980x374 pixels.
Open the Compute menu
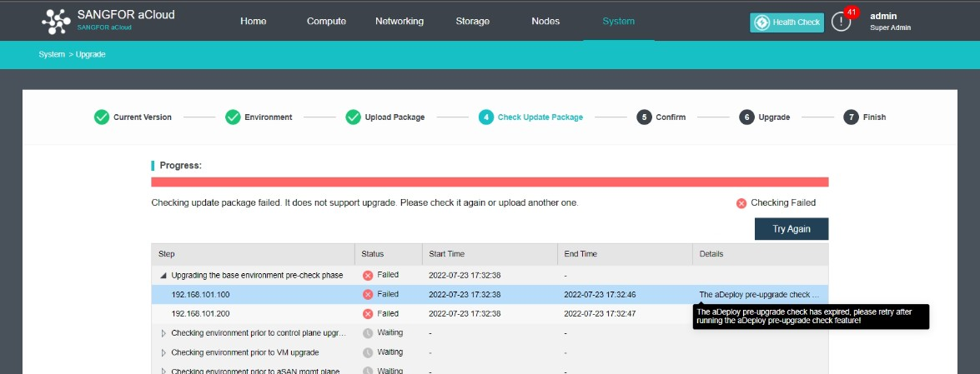[326, 21]
